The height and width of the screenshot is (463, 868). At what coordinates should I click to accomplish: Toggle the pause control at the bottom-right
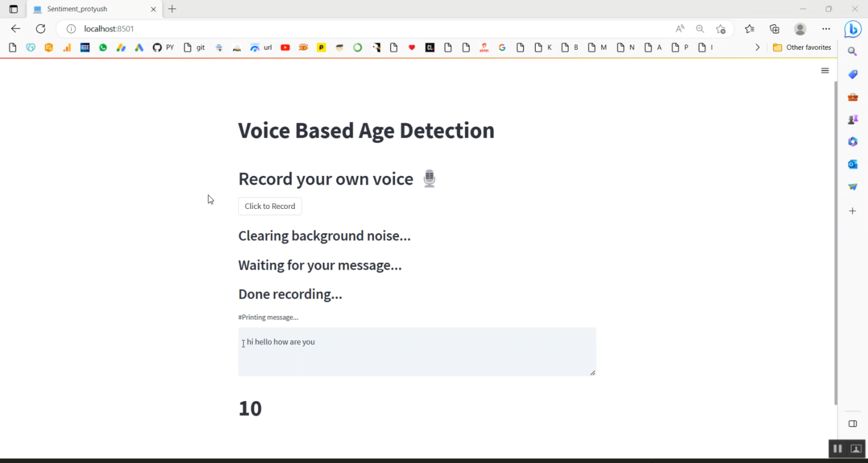837,448
